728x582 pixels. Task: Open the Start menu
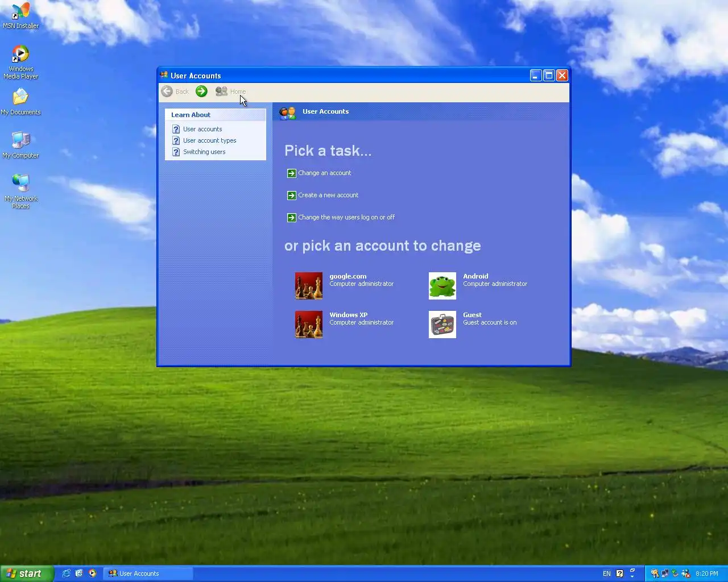(27, 573)
